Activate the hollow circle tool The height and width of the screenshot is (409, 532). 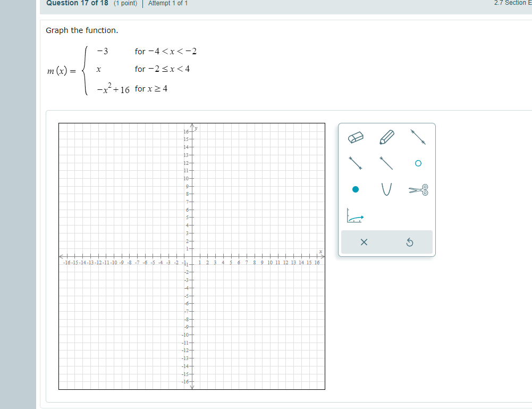click(x=418, y=163)
